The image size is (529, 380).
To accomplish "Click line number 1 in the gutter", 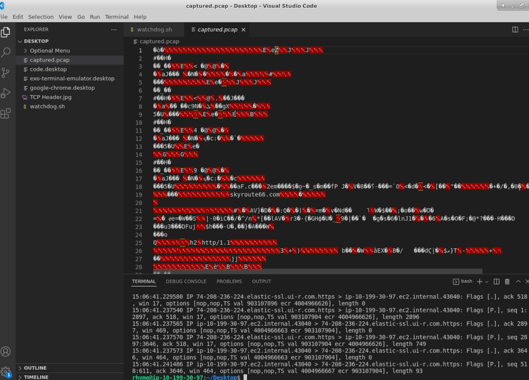I will pos(140,51).
